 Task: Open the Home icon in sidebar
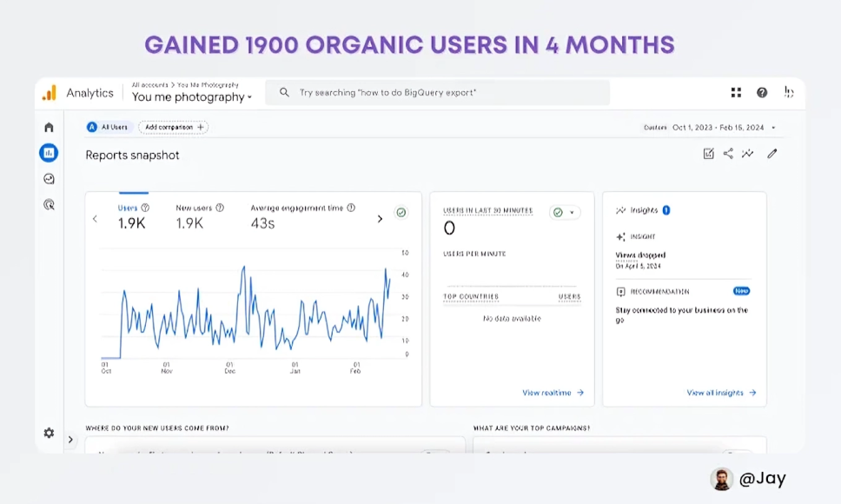(49, 128)
